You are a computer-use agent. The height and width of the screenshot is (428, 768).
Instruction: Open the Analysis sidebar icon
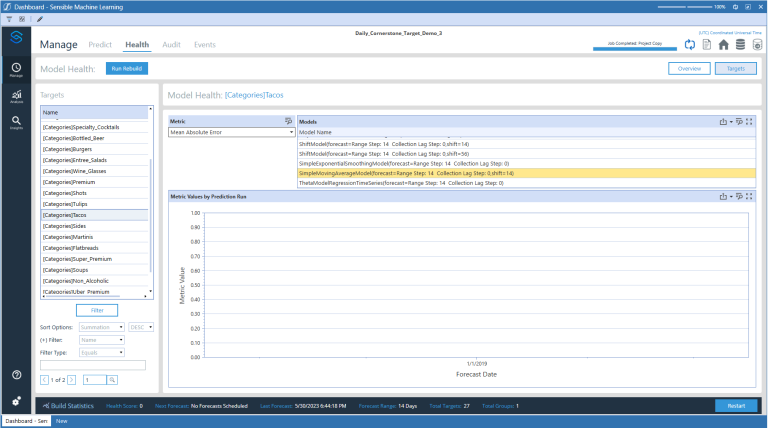[x=16, y=96]
